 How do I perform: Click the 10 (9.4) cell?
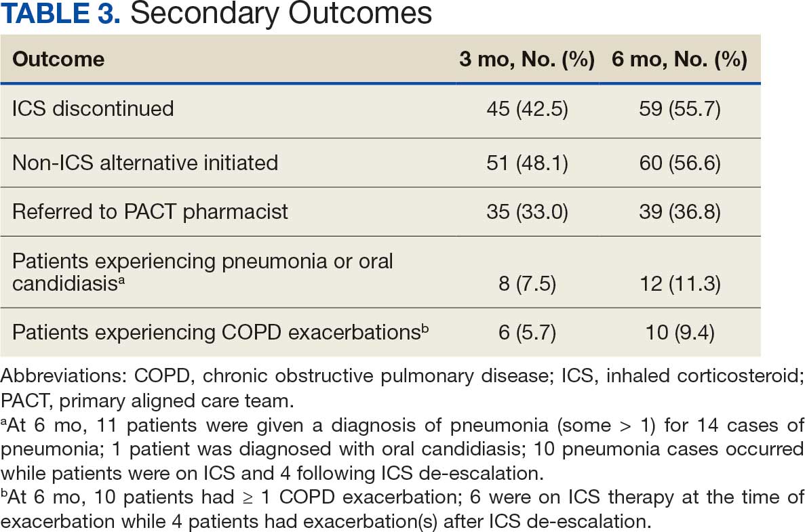[x=680, y=333]
